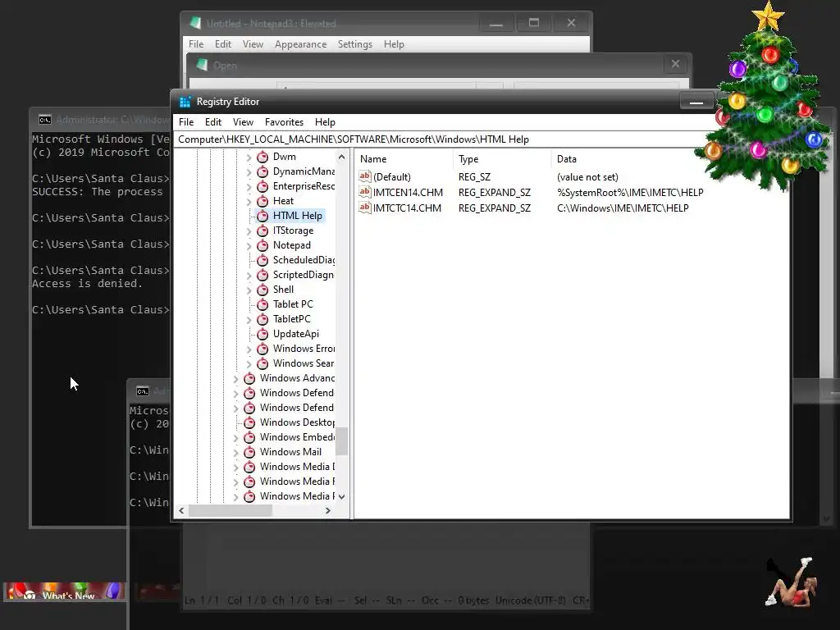Click the 'Access is denied.' console line
The height and width of the screenshot is (630, 840).
coord(87,283)
